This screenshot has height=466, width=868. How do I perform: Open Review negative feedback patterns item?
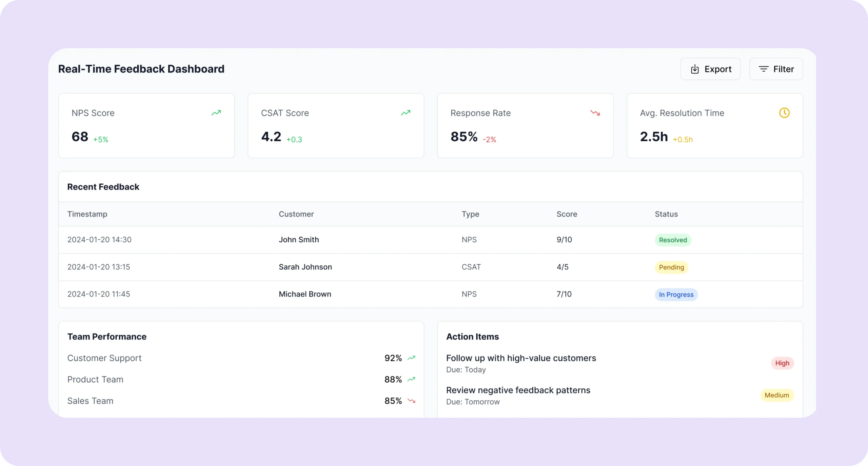[518, 390]
